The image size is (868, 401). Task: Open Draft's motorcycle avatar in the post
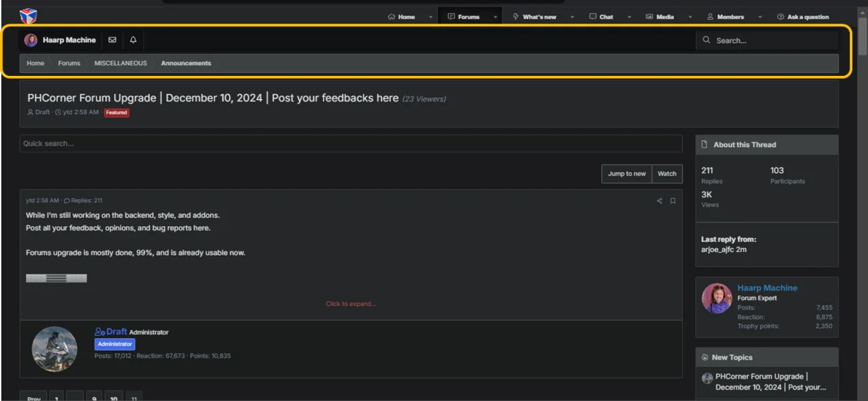pyautogui.click(x=54, y=349)
